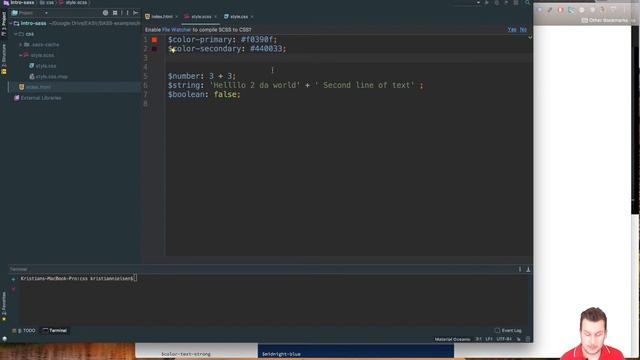Click Yes to enable File Watcher

(512, 30)
